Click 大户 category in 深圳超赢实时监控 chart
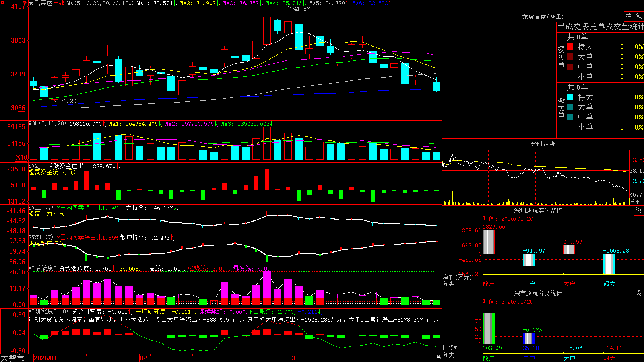This screenshot has height=362, width=644. pyautogui.click(x=569, y=284)
